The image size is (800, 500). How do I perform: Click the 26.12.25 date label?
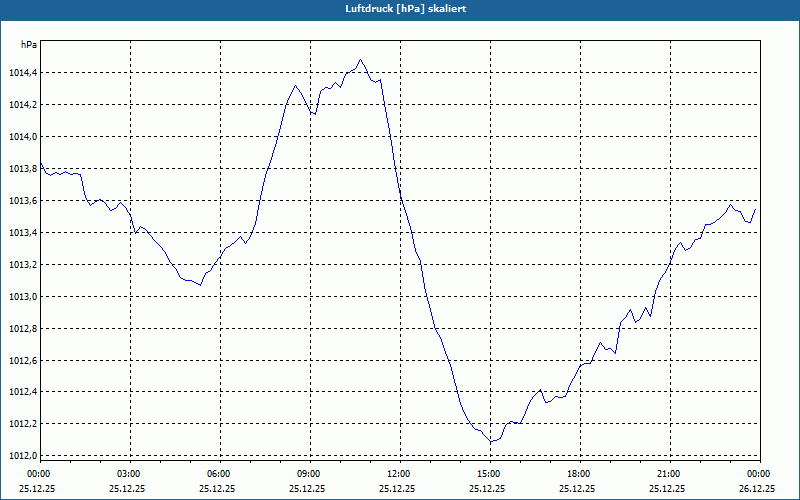(x=757, y=488)
